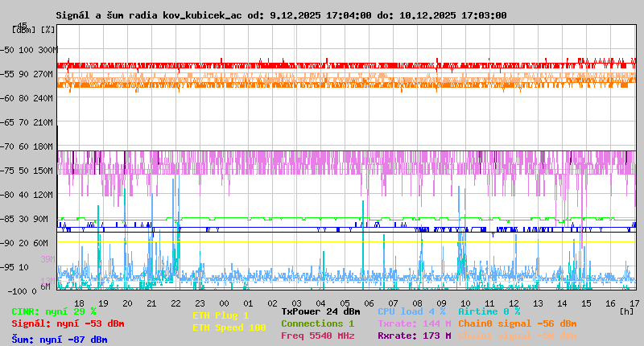Click the 'CPU load 4 %' legend label
Image resolution: width=644 pixels, height=346 pixels.
tap(411, 311)
